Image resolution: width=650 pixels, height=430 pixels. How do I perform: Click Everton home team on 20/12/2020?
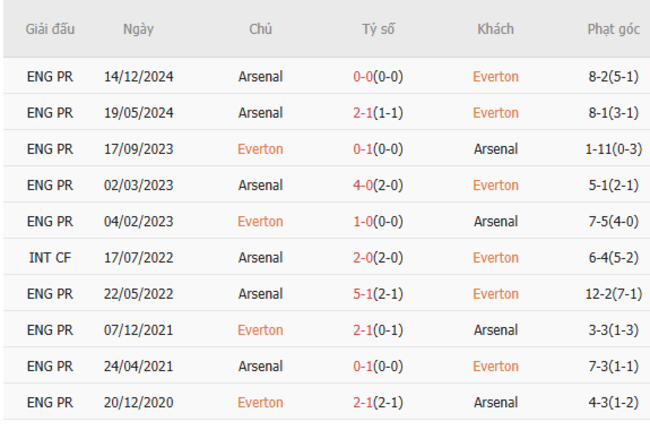[x=260, y=402]
